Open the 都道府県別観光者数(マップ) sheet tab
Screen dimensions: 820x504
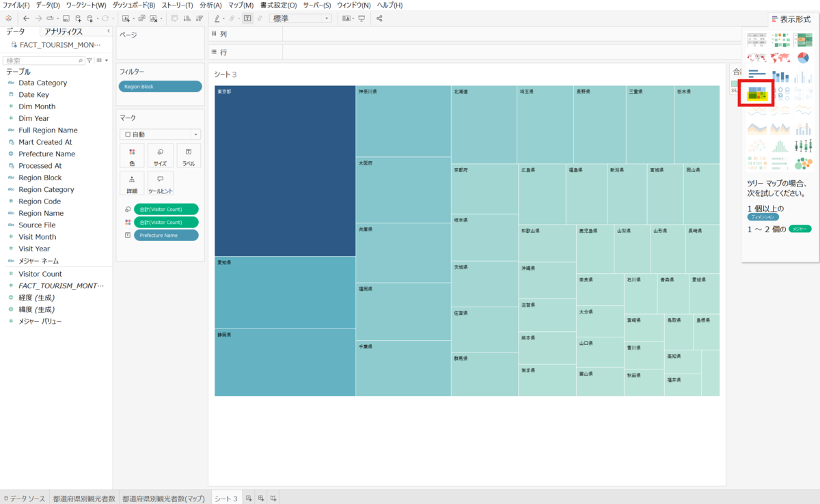point(163,498)
